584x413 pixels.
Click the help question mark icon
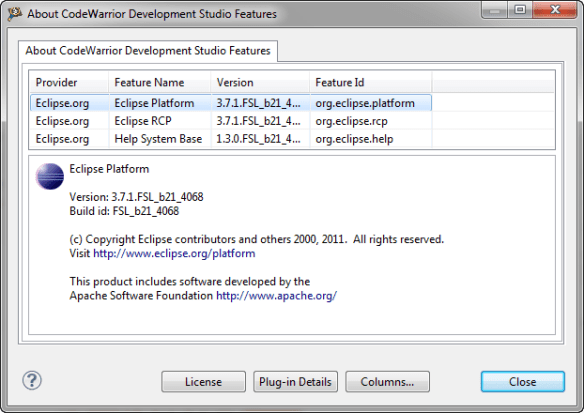click(x=32, y=381)
